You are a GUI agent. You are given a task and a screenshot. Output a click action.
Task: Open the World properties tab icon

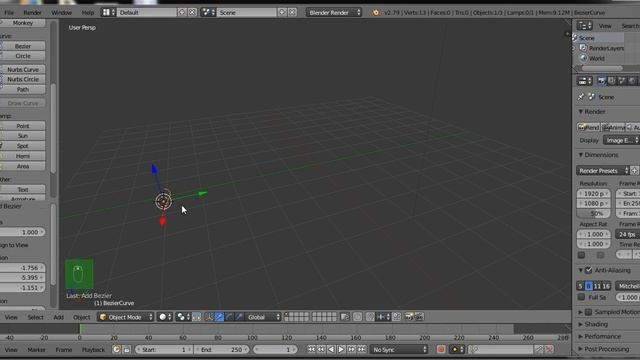pos(632,81)
